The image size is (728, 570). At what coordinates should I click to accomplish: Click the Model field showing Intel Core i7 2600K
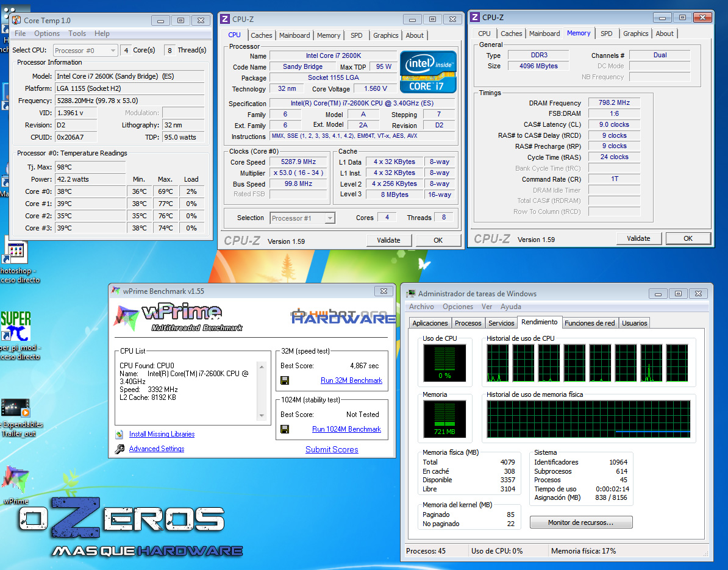130,76
